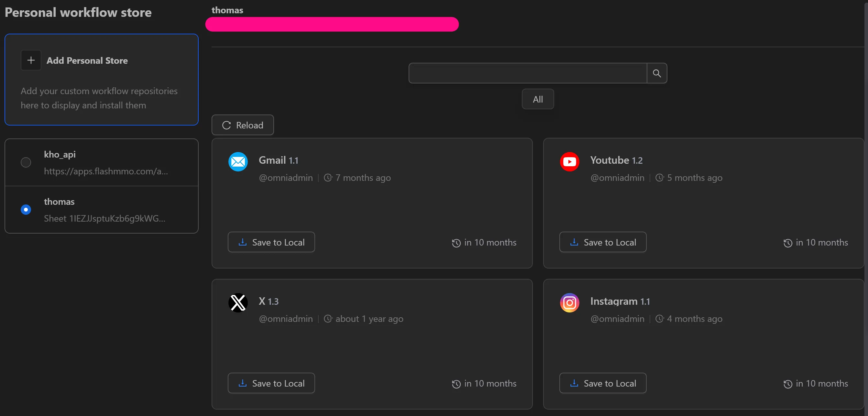This screenshot has height=416, width=868.
Task: Click the Gmail envelope icon
Action: coord(238,162)
